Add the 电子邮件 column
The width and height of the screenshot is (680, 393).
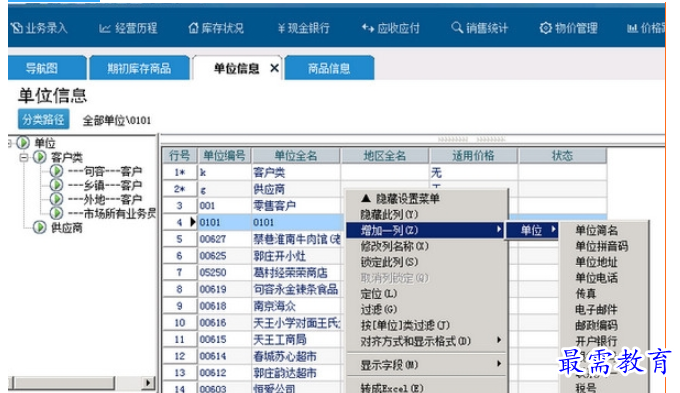coord(596,309)
